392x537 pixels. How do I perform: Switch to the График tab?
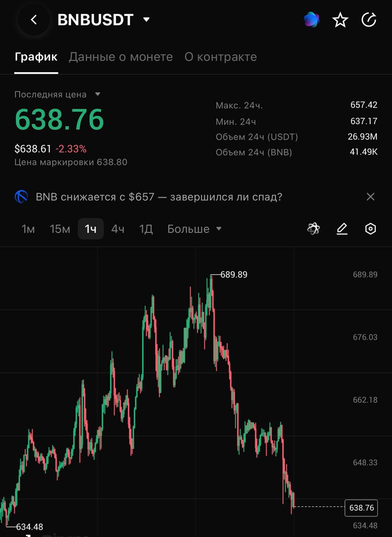click(36, 57)
